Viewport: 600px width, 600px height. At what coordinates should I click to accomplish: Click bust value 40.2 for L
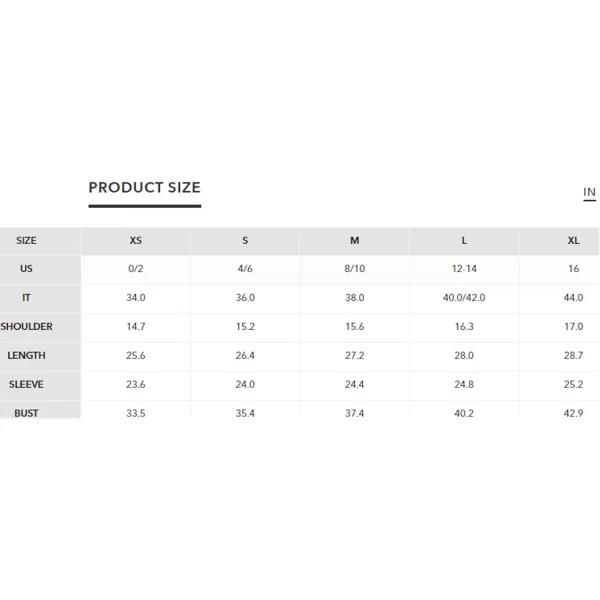pos(464,413)
